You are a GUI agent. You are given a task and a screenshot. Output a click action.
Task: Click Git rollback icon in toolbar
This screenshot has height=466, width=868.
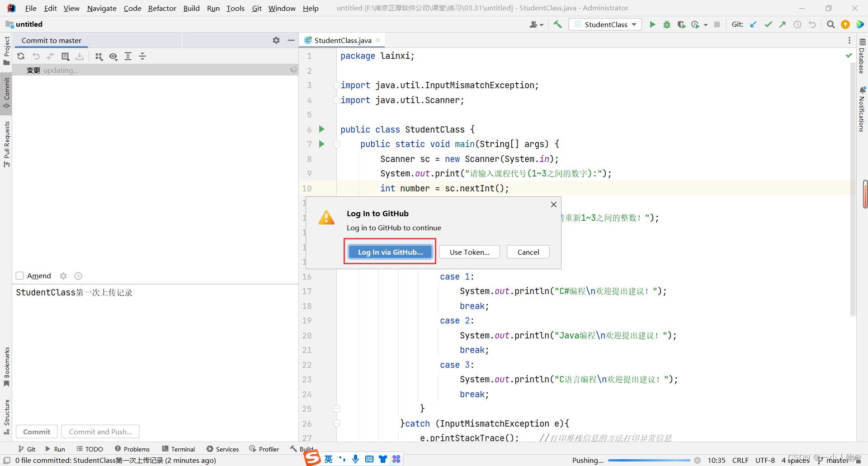pos(812,24)
